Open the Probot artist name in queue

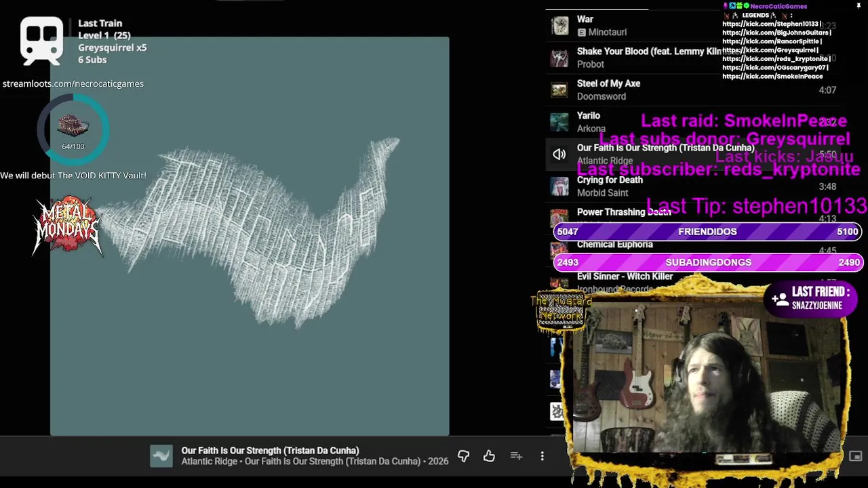[590, 64]
